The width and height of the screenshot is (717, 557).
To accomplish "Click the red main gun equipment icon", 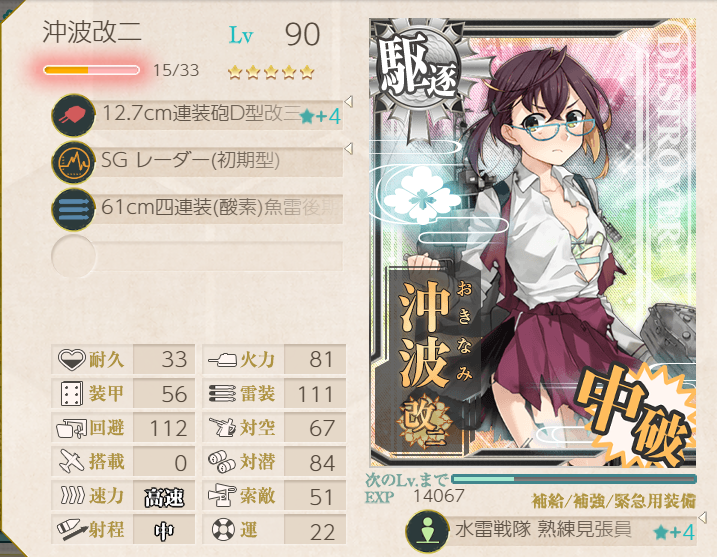I will [x=74, y=115].
